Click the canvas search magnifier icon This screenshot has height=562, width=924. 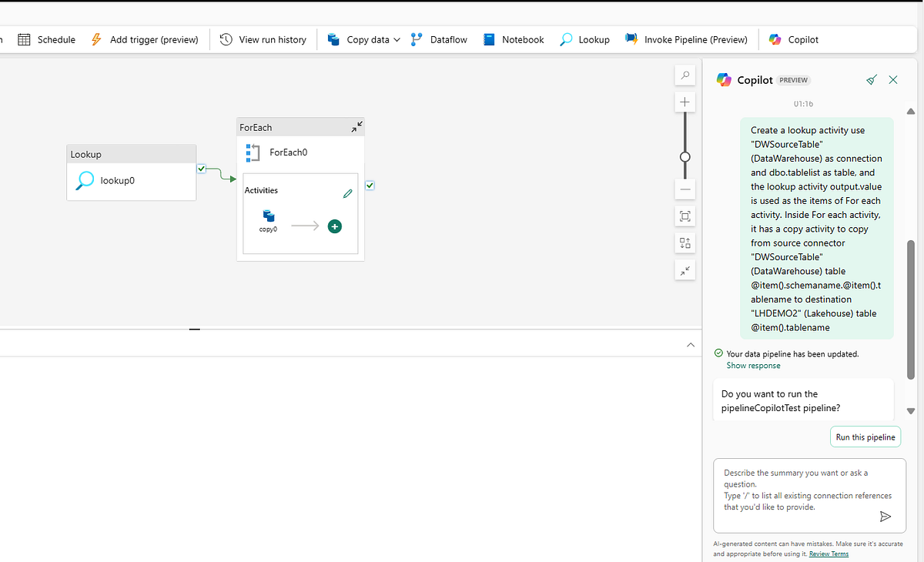(685, 75)
